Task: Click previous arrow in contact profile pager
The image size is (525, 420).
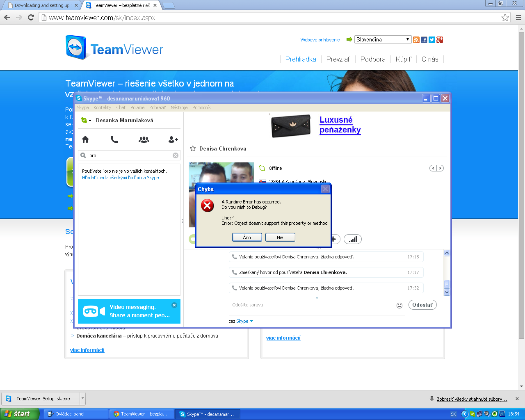Action: point(433,168)
